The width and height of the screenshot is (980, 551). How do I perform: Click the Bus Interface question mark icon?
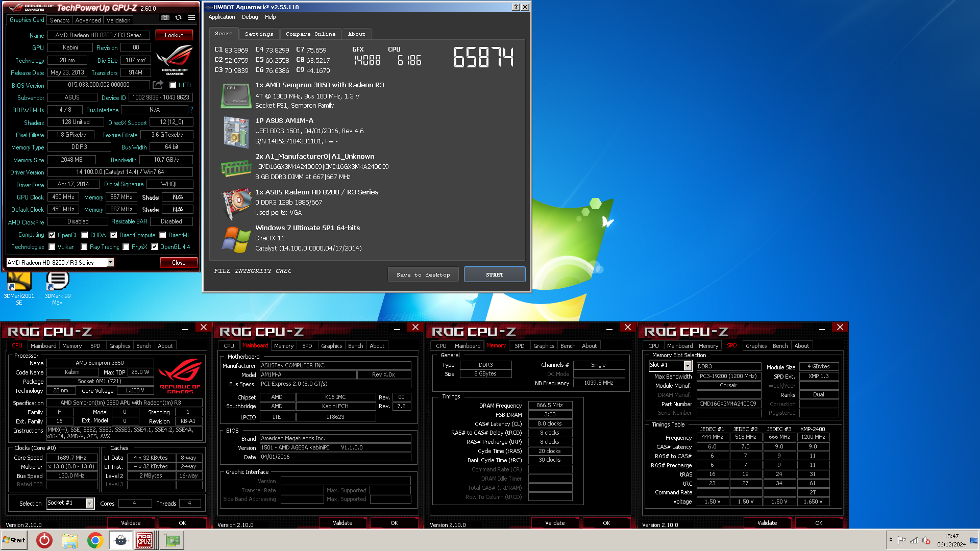(191, 110)
